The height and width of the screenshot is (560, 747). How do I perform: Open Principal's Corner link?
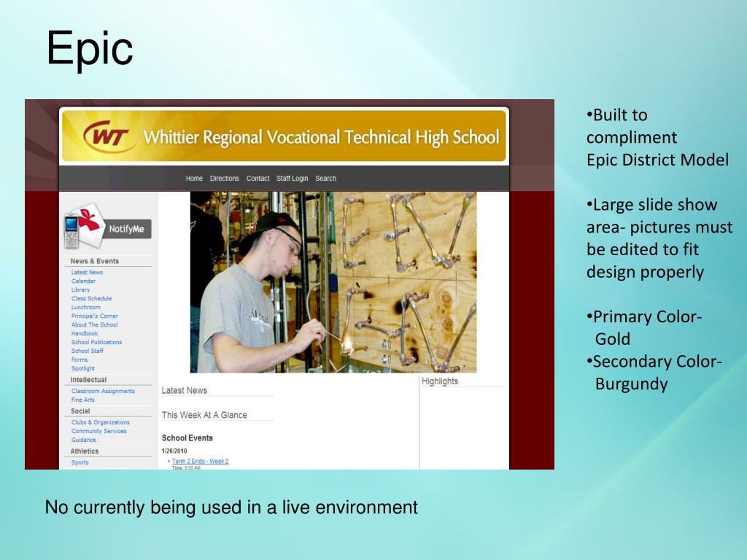95,316
